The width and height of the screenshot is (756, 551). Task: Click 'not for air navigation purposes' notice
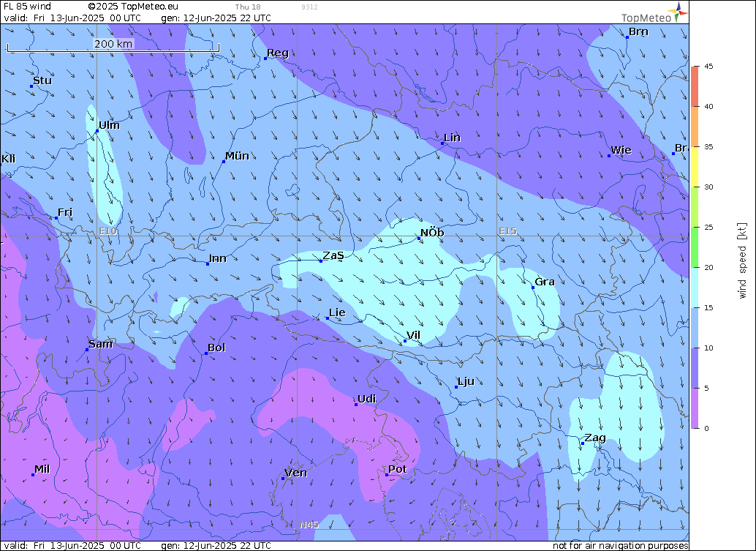[x=621, y=546]
